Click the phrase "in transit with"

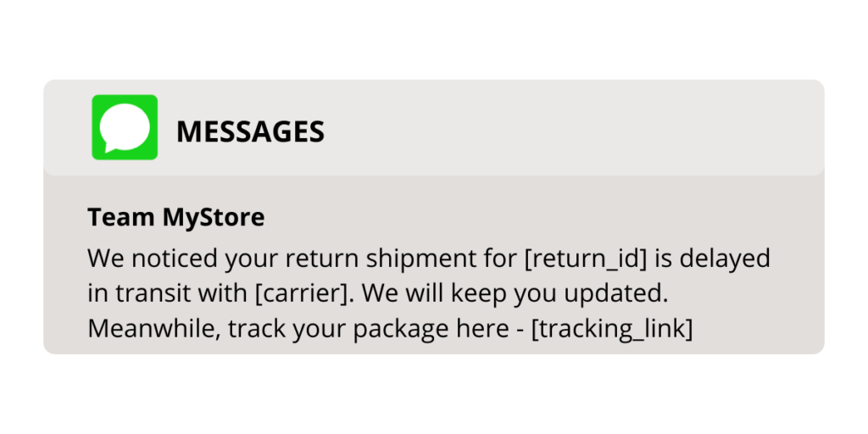[168, 294]
